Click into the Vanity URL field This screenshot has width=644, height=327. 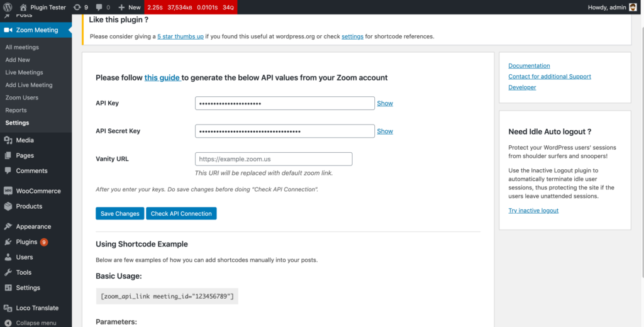point(274,159)
